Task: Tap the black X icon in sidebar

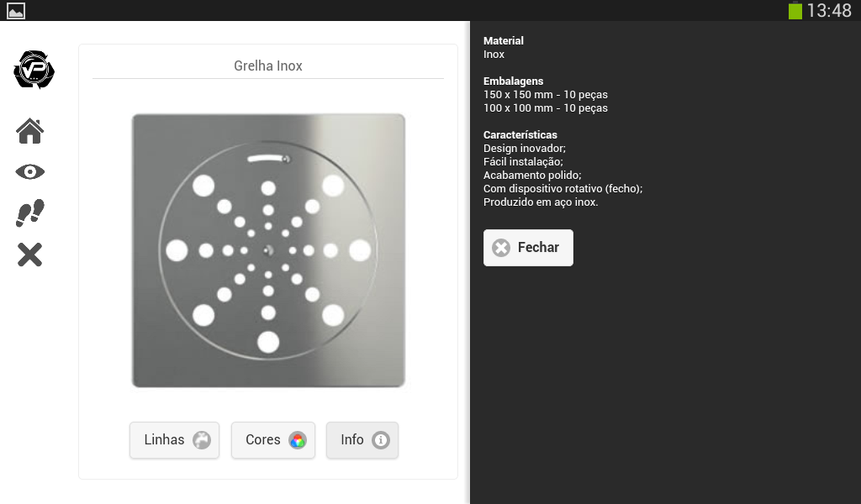Action: (x=30, y=255)
